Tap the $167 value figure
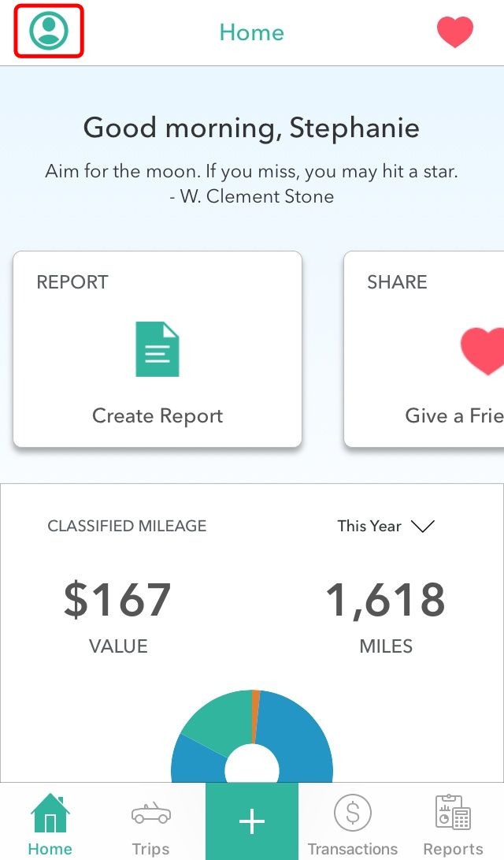 (117, 600)
